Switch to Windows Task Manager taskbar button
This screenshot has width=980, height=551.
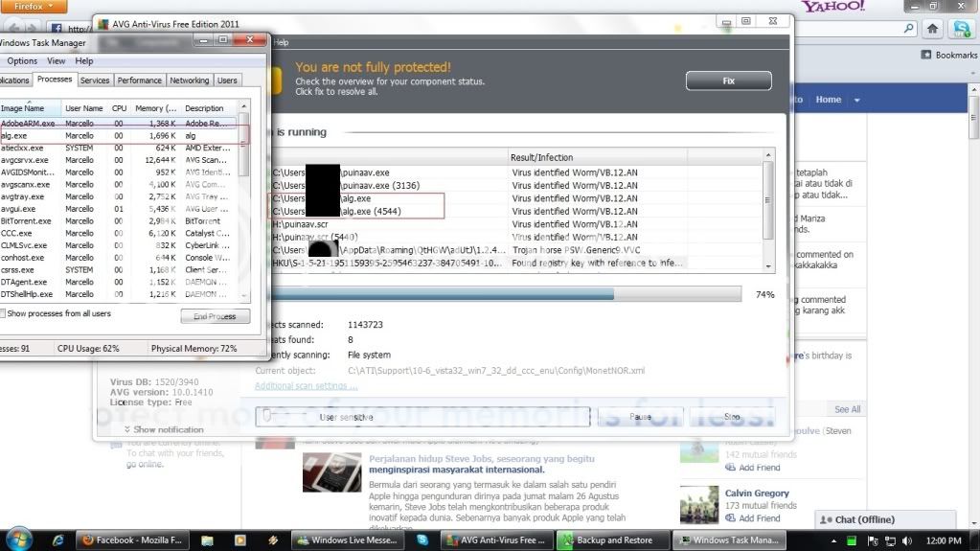(x=729, y=540)
